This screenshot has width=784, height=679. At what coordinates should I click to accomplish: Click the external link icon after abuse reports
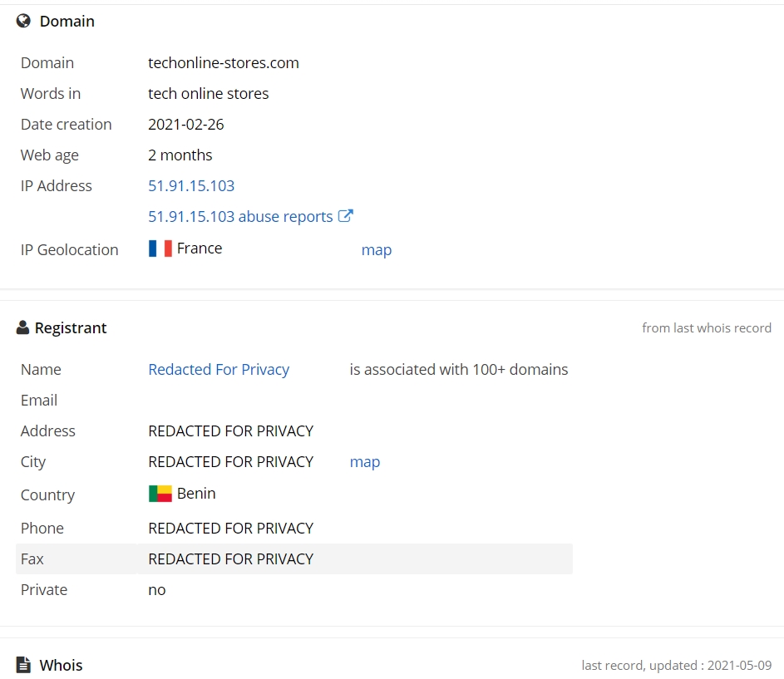[x=346, y=216]
